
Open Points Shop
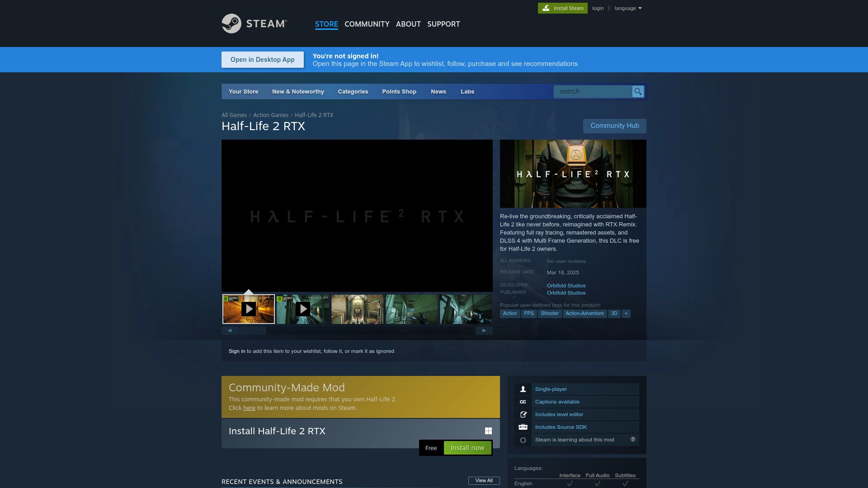click(399, 91)
